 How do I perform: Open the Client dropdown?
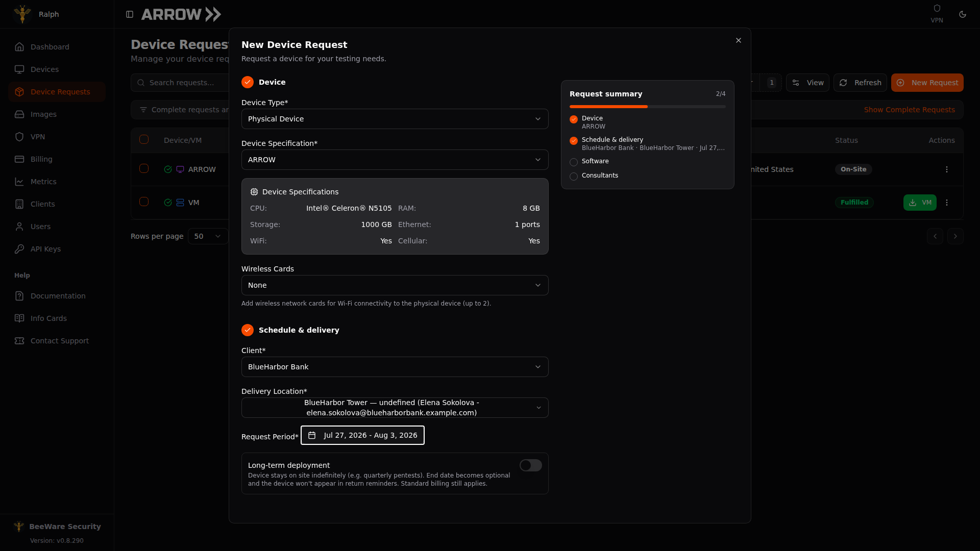coord(395,367)
